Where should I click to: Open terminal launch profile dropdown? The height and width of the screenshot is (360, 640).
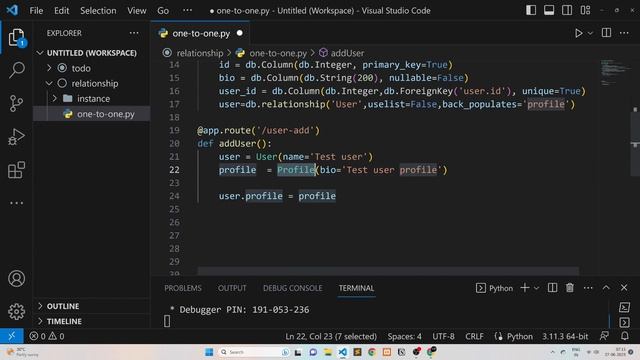pyautogui.click(x=537, y=288)
